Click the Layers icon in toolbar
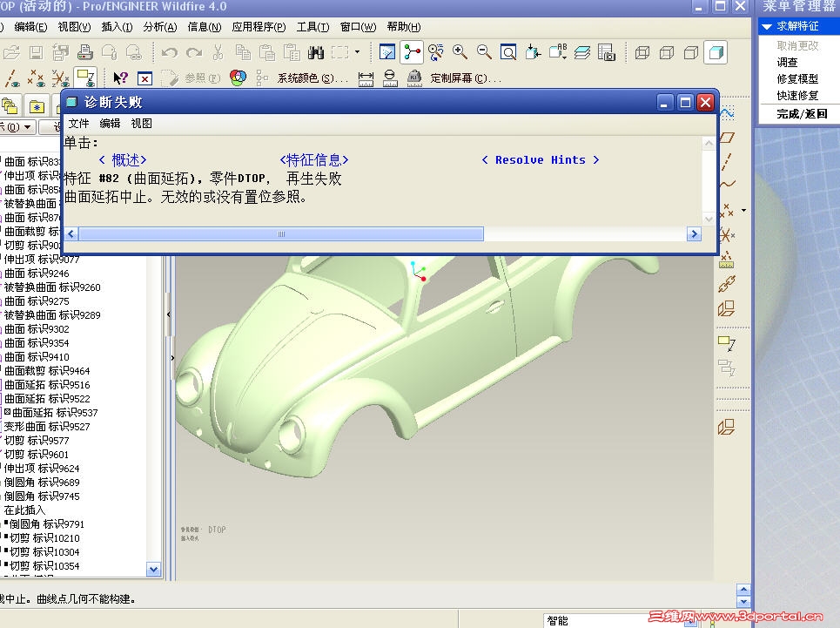This screenshot has height=628, width=840. point(581,52)
